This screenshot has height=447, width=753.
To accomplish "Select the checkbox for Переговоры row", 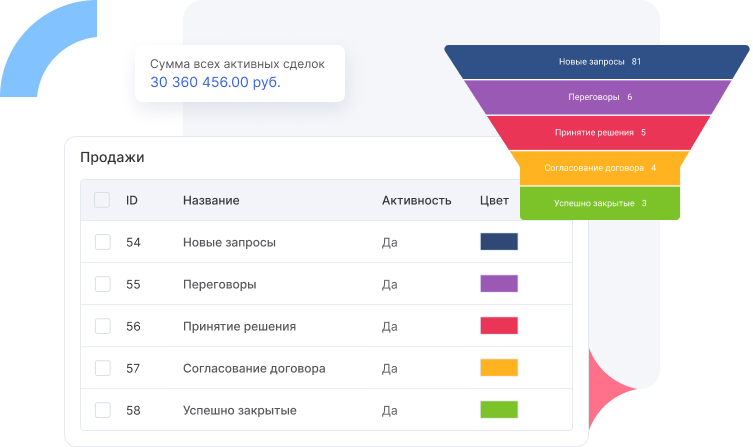I will [102, 284].
